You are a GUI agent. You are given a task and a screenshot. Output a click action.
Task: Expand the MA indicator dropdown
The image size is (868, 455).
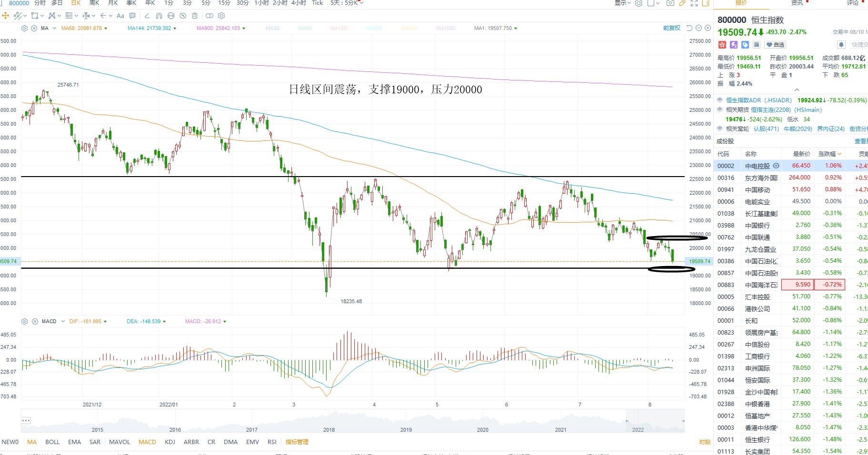click(x=54, y=29)
